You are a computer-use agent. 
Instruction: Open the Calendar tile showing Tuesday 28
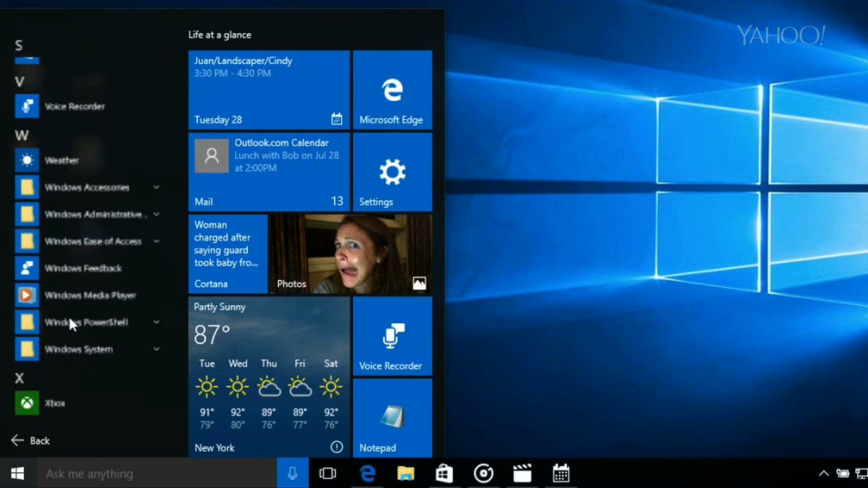269,90
